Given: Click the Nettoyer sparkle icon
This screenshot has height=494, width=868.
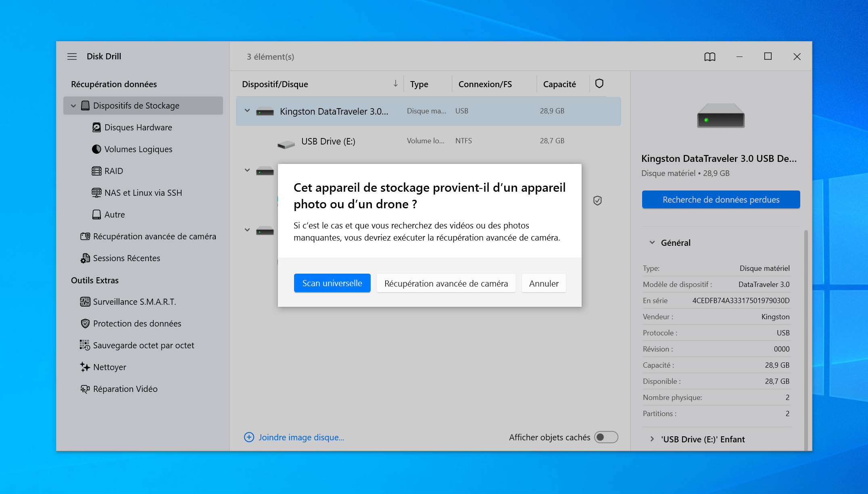Looking at the screenshot, I should pos(85,367).
